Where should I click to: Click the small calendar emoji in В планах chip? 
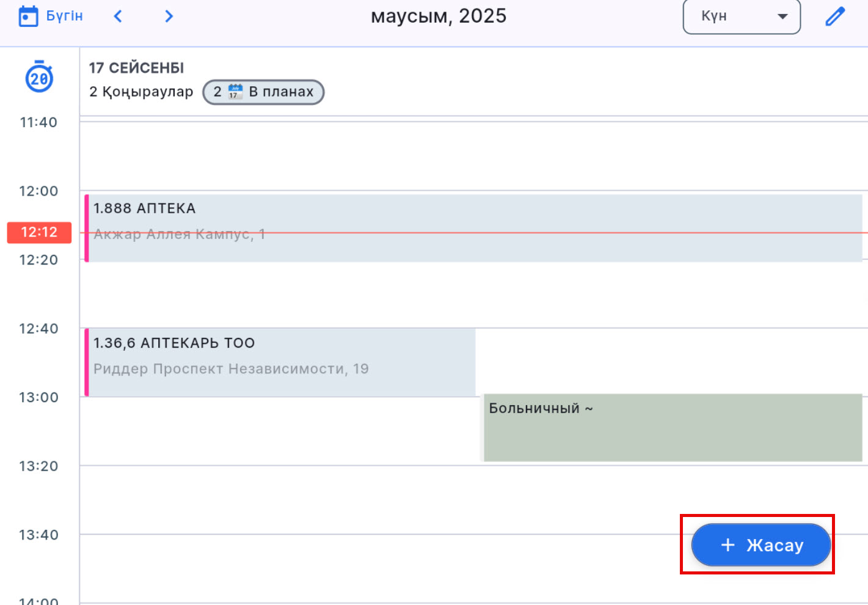coord(235,92)
